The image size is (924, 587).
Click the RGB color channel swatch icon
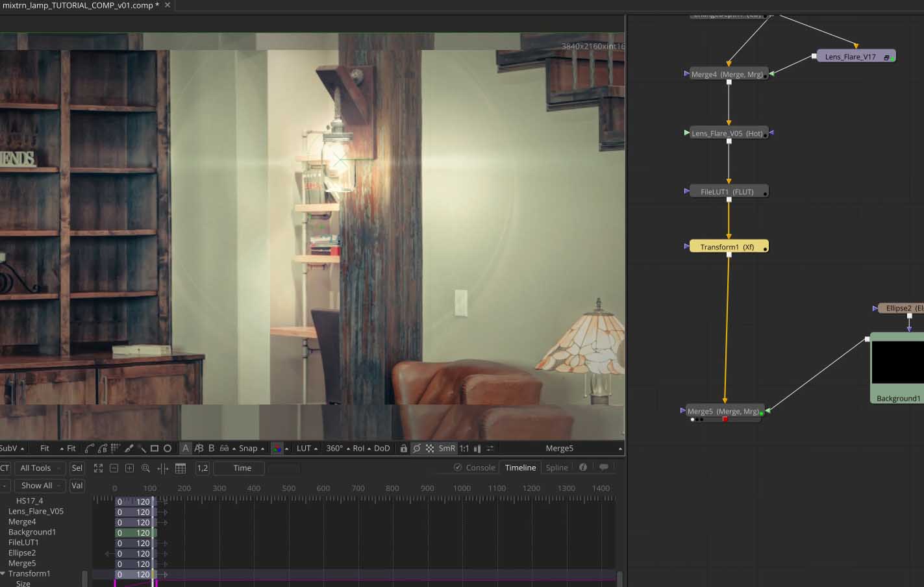[x=277, y=448]
